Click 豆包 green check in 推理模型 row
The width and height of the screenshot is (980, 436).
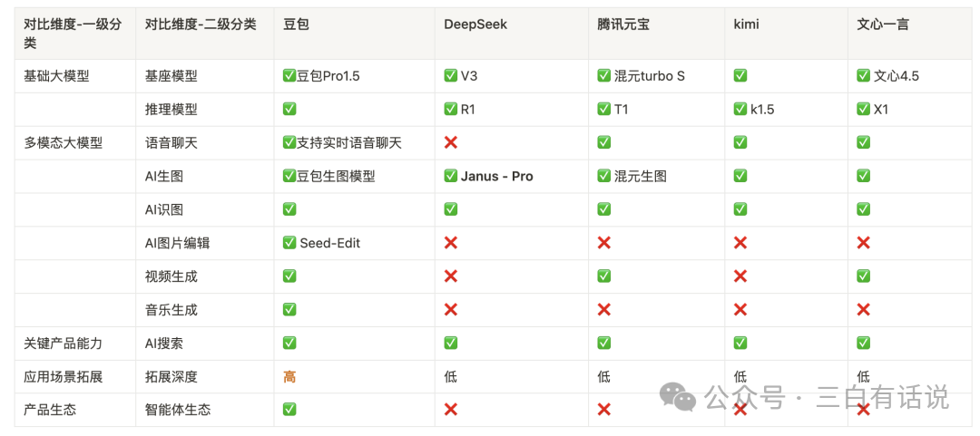click(x=289, y=110)
